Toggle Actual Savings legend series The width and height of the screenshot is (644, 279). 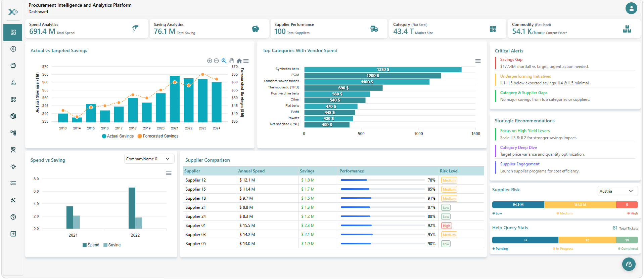[118, 136]
